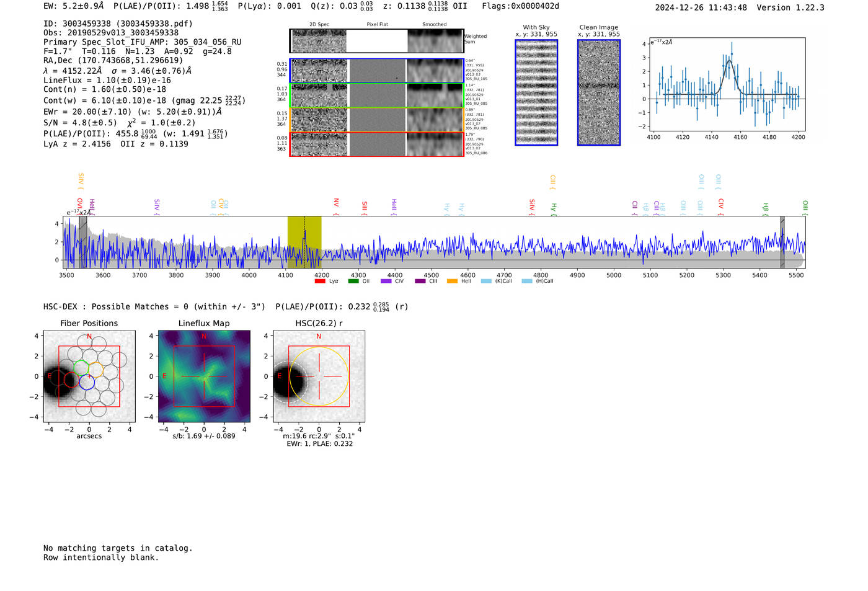The image size is (868, 591).
Task: Click the No matching targets in catalog. message
Action: 118,548
